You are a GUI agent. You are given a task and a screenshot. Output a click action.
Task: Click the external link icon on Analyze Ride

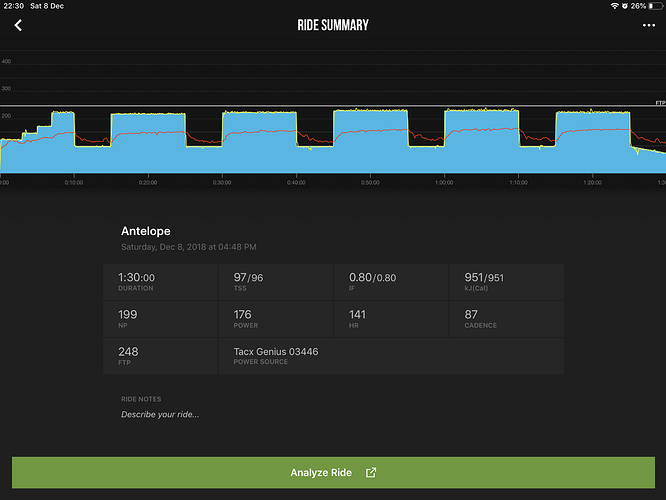click(371, 472)
